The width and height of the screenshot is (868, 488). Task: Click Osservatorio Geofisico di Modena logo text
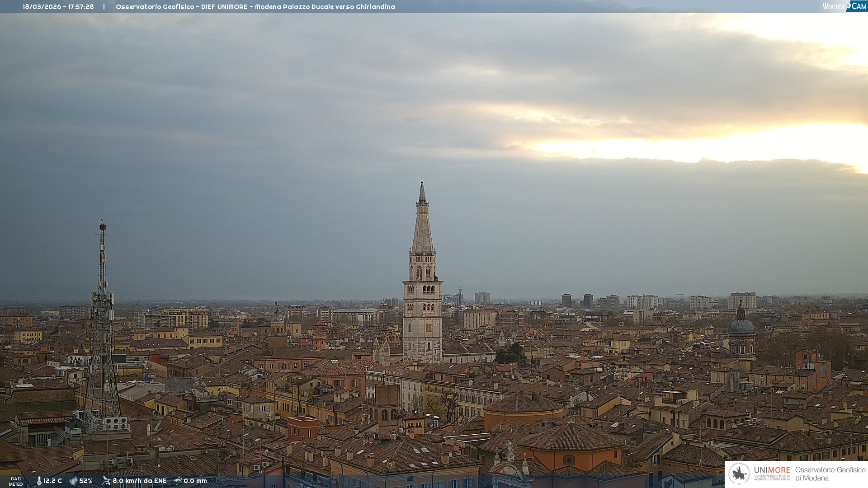point(830,474)
